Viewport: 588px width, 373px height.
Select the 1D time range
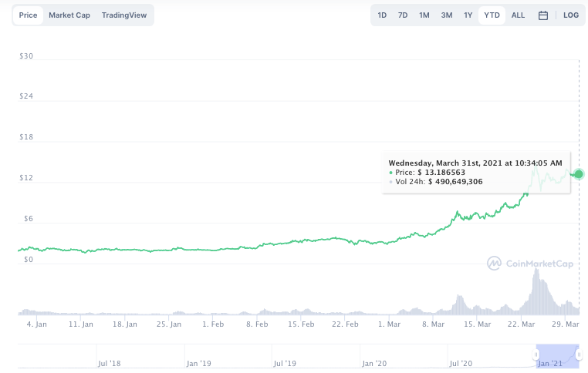382,15
